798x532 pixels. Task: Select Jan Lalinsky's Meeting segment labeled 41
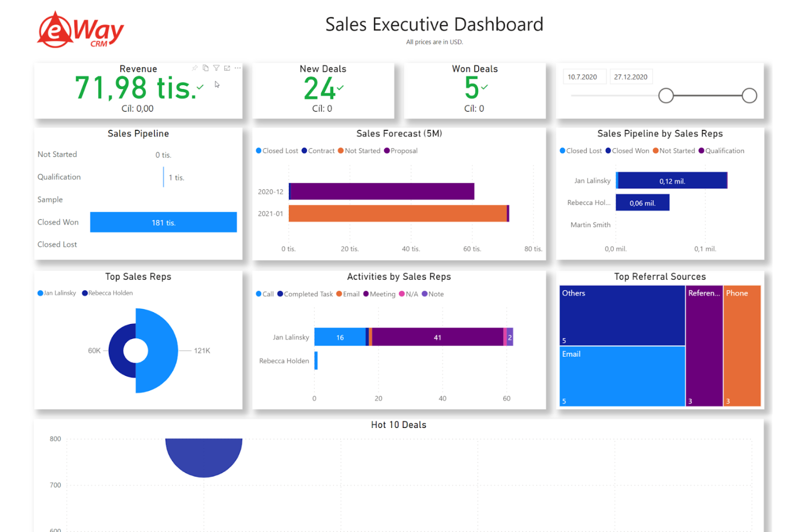point(437,337)
